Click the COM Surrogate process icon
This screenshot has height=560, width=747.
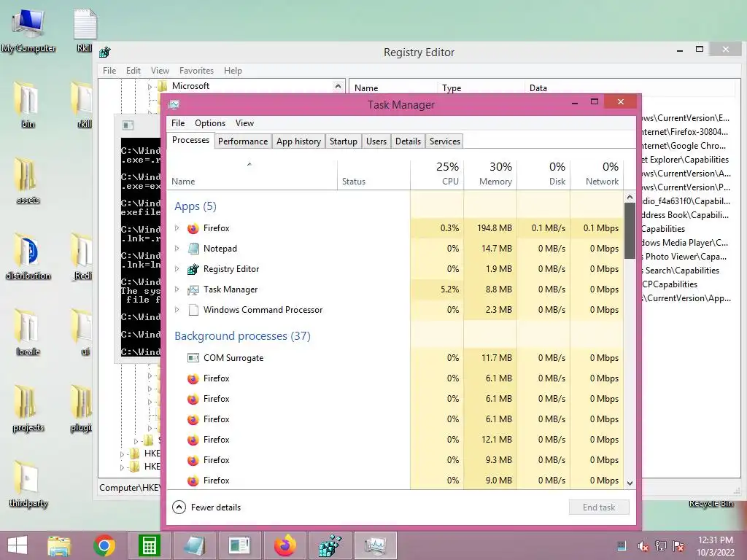click(x=193, y=358)
